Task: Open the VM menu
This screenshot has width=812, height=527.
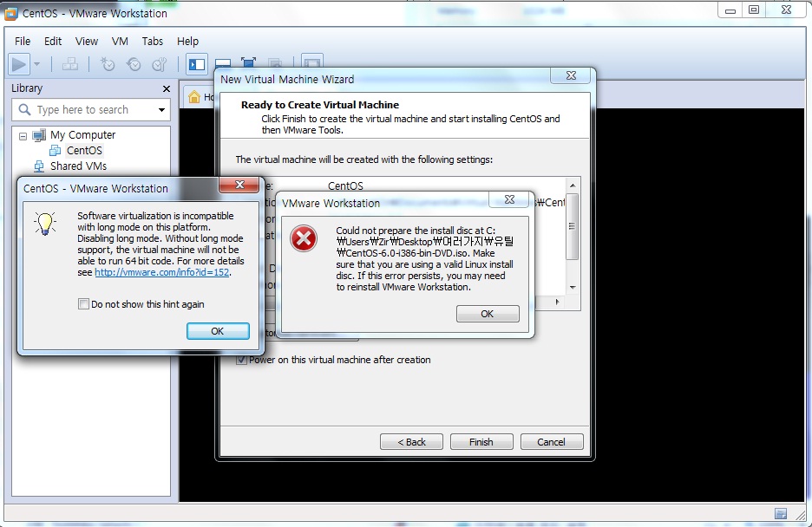Action: tap(120, 41)
